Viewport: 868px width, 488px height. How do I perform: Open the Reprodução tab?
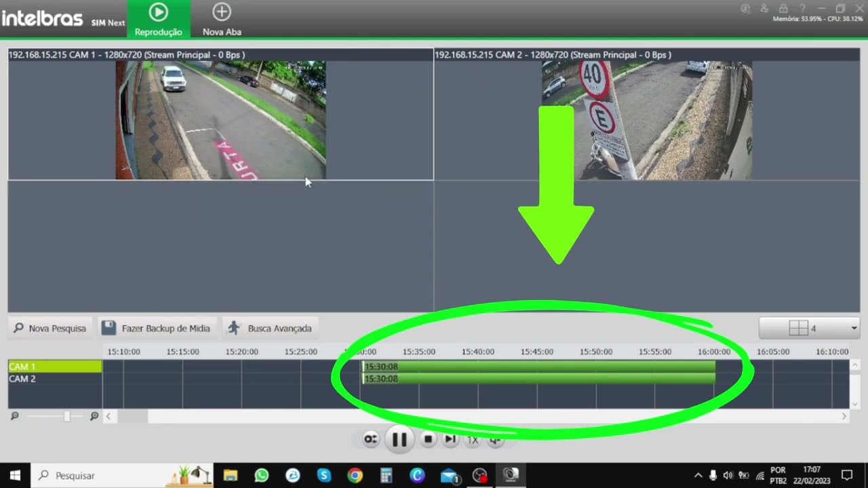coord(158,19)
